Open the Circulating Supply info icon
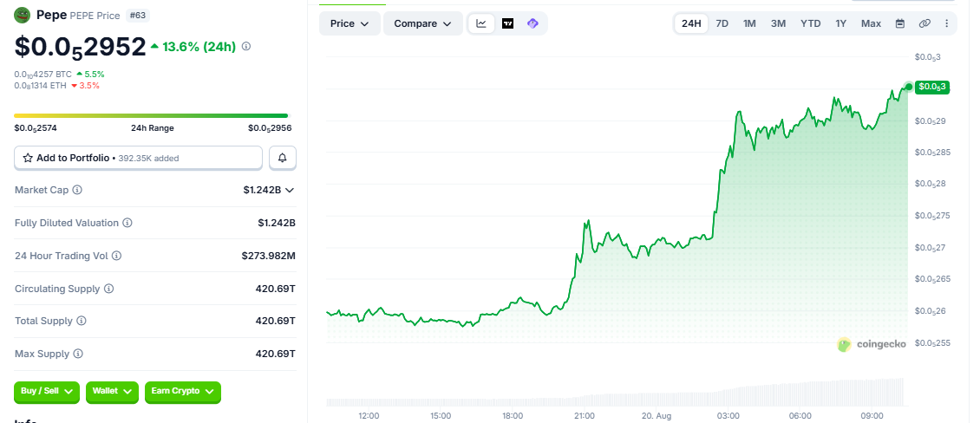Screen dimensions: 980x423 [108, 289]
